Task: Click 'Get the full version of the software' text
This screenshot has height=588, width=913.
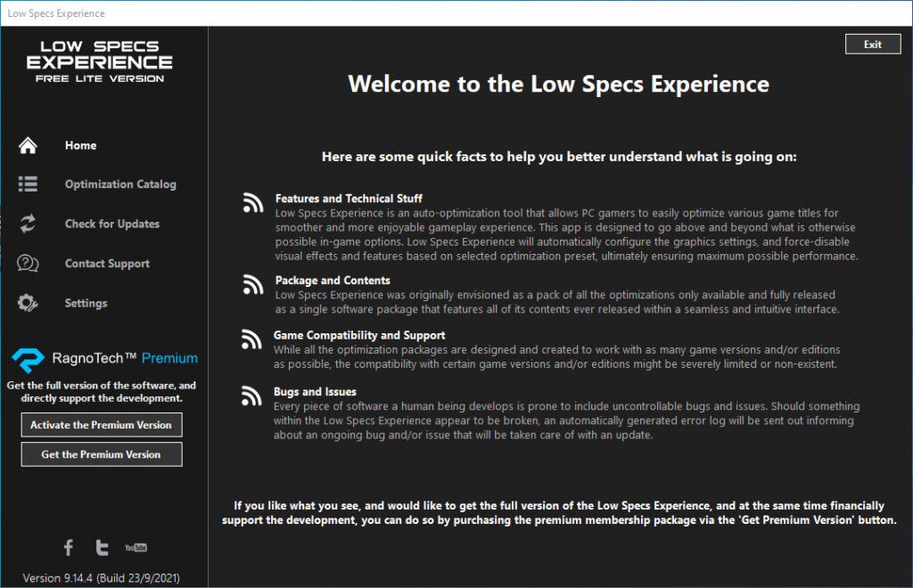Action: 102,391
